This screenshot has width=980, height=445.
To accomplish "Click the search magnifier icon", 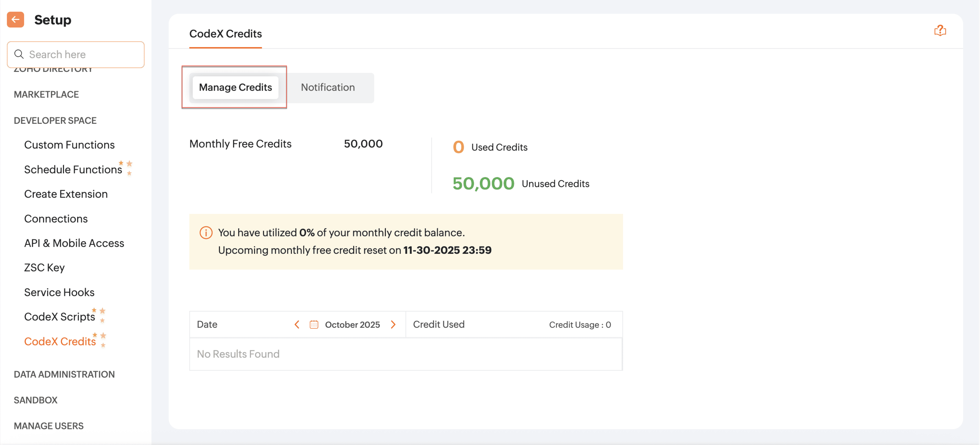I will pyautogui.click(x=19, y=54).
